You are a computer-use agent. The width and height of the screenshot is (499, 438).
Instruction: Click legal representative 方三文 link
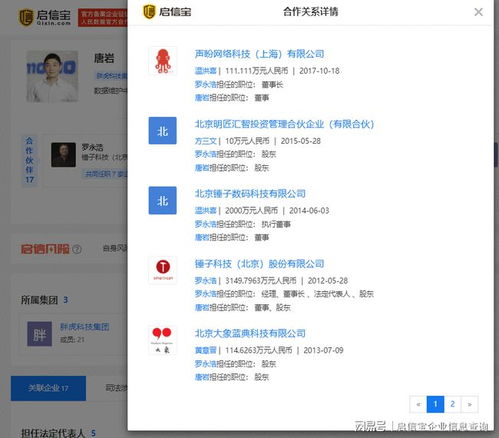(206, 141)
